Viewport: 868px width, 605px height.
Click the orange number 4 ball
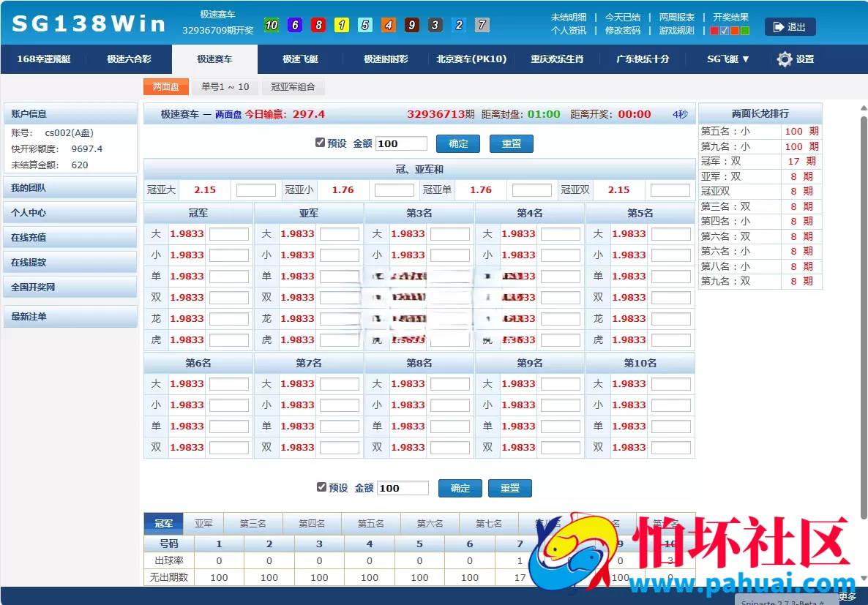389,25
